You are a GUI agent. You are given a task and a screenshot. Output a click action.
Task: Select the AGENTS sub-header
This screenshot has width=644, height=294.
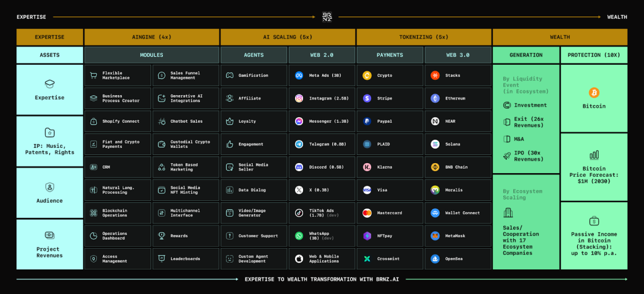point(254,55)
